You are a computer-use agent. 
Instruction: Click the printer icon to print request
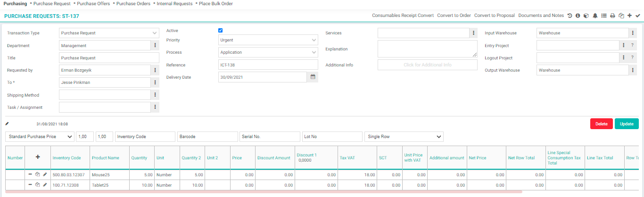click(x=612, y=16)
